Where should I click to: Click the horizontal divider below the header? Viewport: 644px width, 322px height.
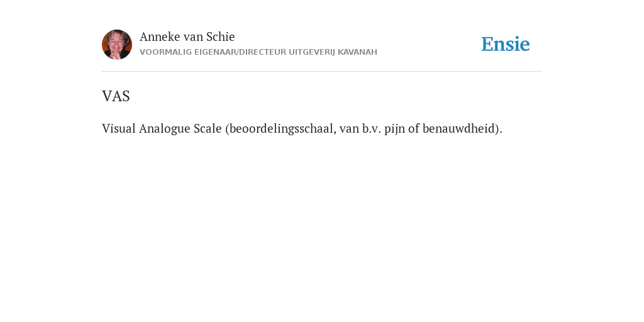point(322,72)
